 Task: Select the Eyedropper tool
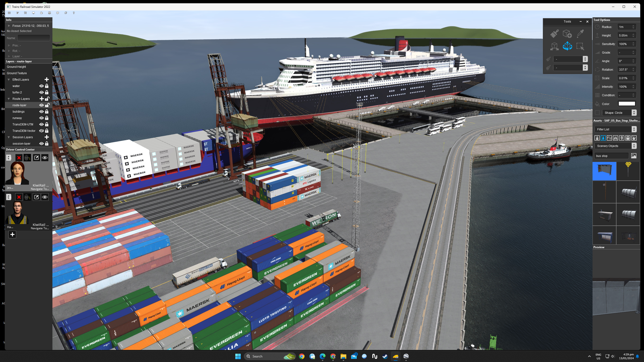[x=580, y=33]
